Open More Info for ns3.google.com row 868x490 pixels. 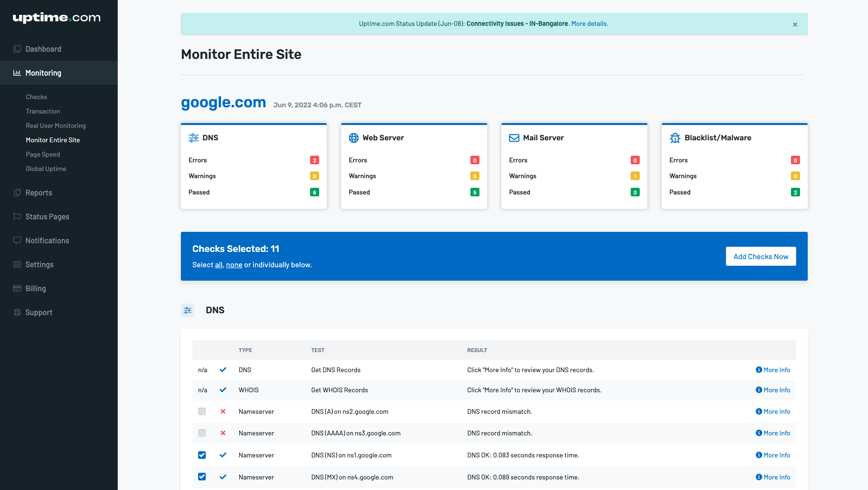773,433
